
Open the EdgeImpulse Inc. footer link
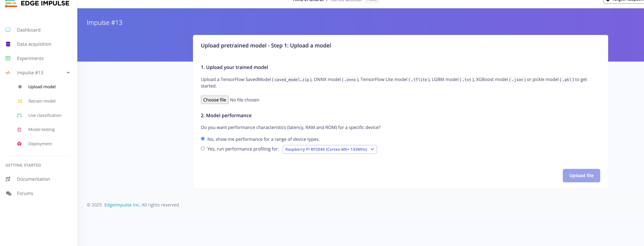click(x=122, y=205)
